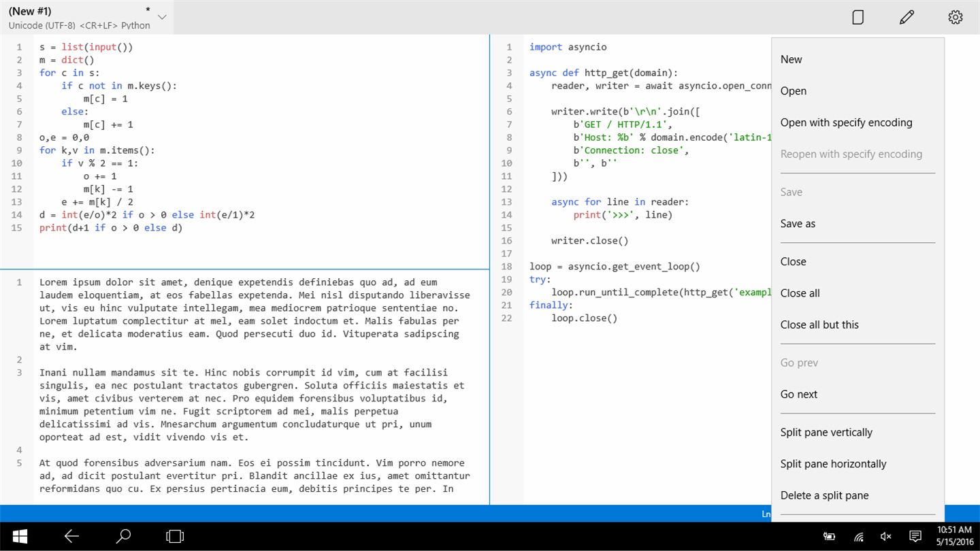Click 'loop = asyncio.get_event_loop()' line
Screen dimensions: 980x551
[615, 267]
